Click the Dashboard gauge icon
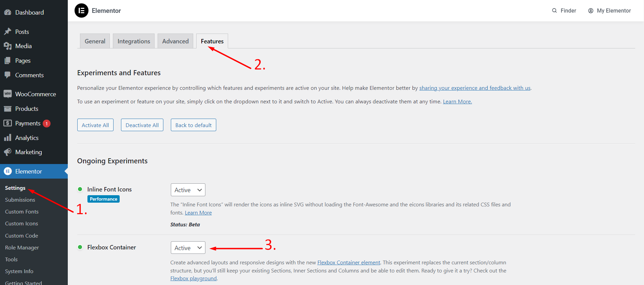The height and width of the screenshot is (285, 644). (7, 13)
